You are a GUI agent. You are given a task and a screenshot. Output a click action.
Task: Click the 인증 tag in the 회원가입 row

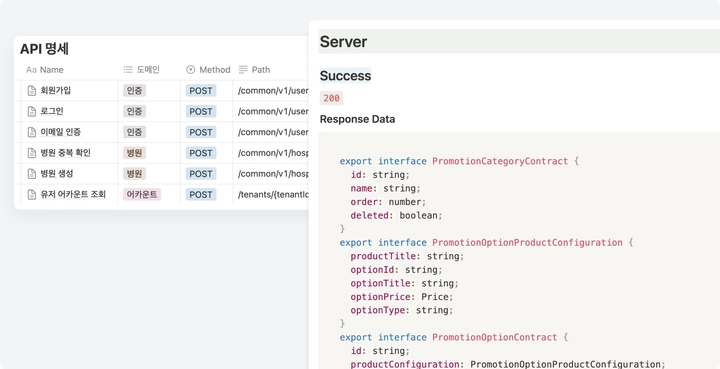tap(135, 90)
